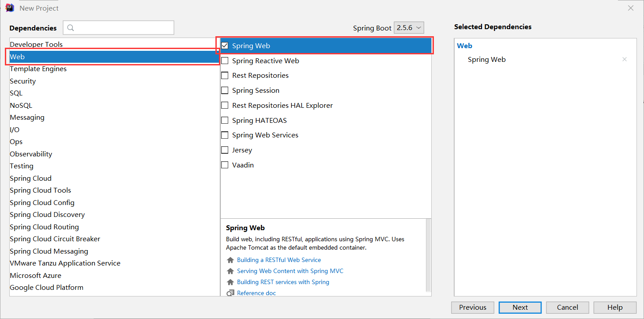This screenshot has height=319, width=644.
Task: Open the Spring Cloud Discovery category
Action: (47, 215)
